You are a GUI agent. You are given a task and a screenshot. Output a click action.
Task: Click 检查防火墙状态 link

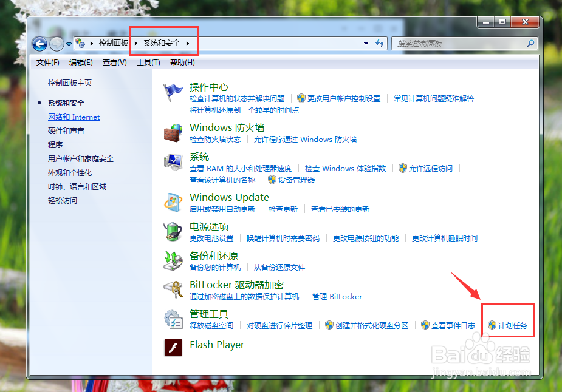click(x=215, y=139)
